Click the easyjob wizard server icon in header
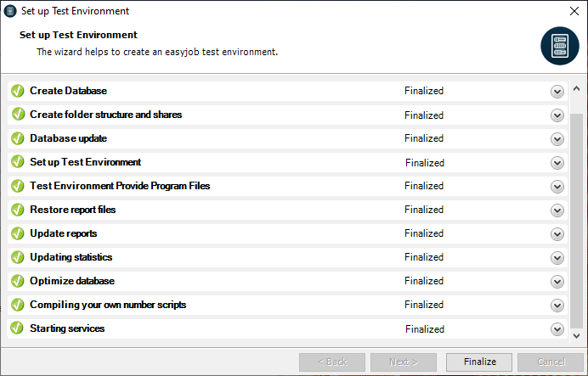Image resolution: width=588 pixels, height=376 pixels. pyautogui.click(x=559, y=46)
